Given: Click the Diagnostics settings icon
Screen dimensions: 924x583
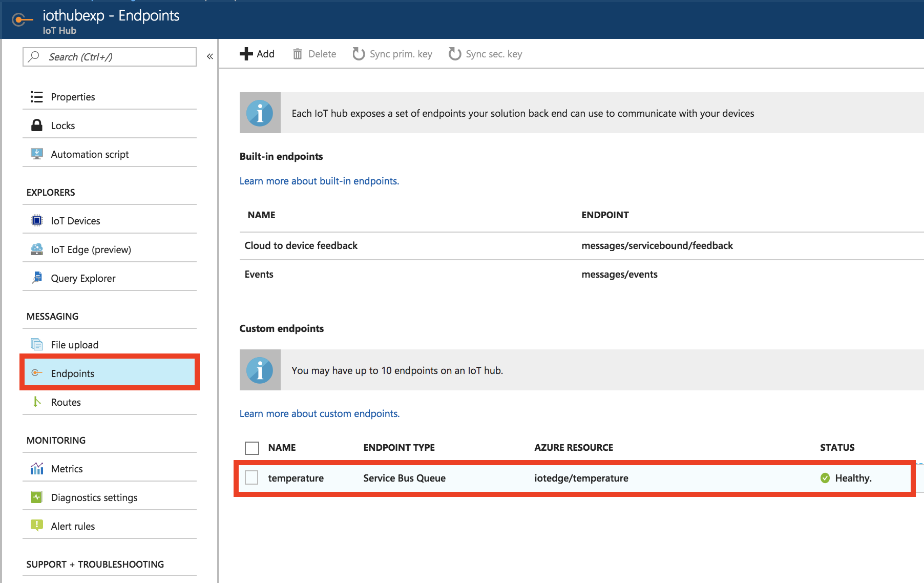Looking at the screenshot, I should point(37,497).
